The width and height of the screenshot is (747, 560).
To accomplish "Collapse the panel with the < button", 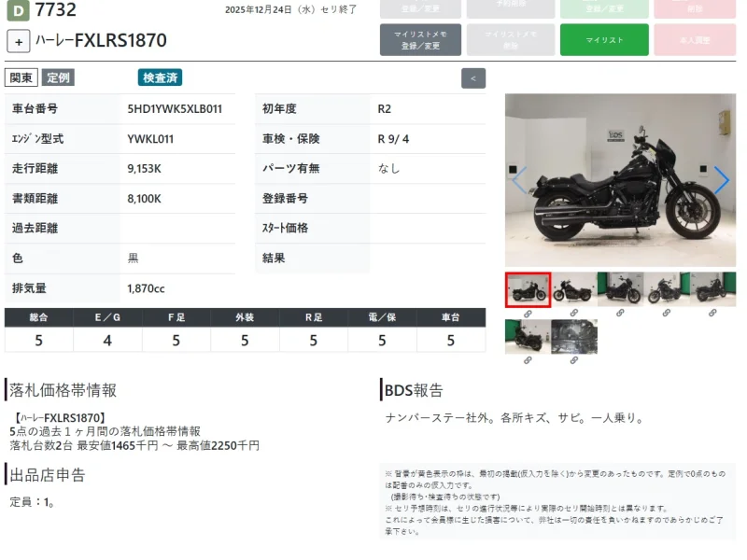I will [473, 78].
